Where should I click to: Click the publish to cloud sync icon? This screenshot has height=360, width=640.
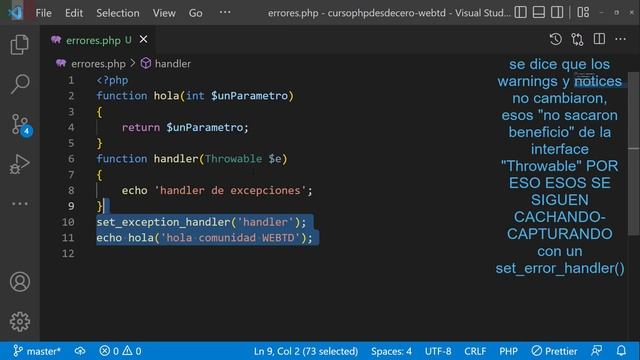tap(80, 351)
